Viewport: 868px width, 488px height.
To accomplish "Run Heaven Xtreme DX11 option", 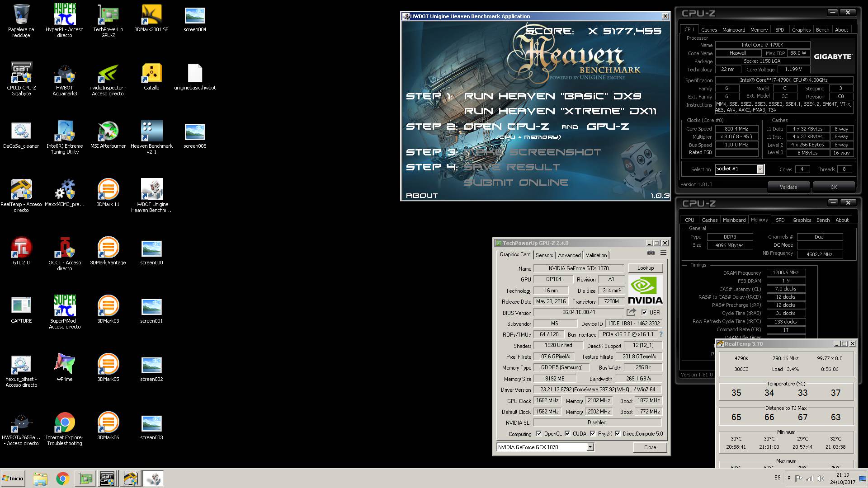I will tap(560, 111).
